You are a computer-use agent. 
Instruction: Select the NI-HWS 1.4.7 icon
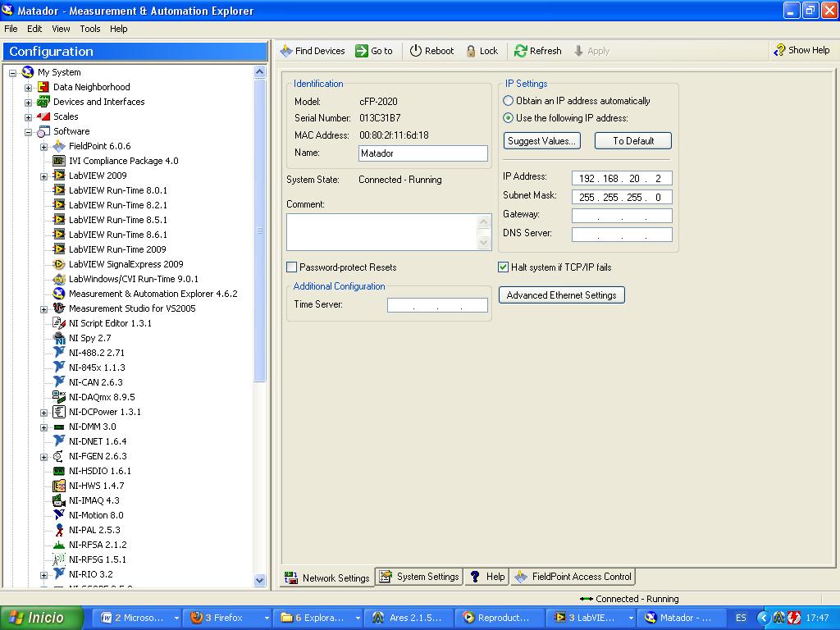click(59, 486)
